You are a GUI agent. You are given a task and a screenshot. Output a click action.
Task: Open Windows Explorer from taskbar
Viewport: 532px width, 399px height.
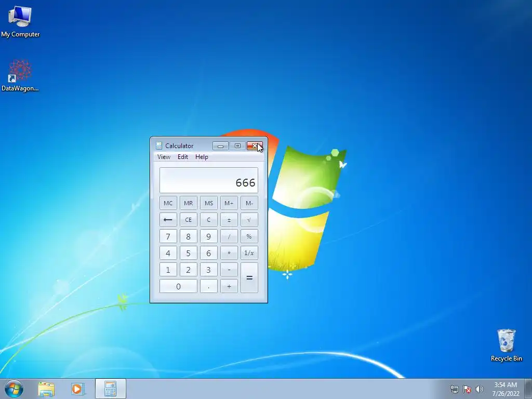point(46,389)
